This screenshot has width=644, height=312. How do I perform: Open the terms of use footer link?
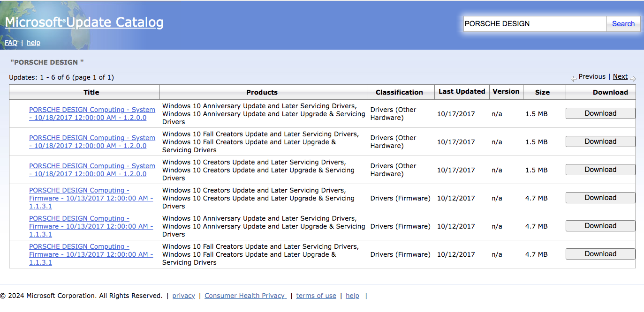[316, 296]
